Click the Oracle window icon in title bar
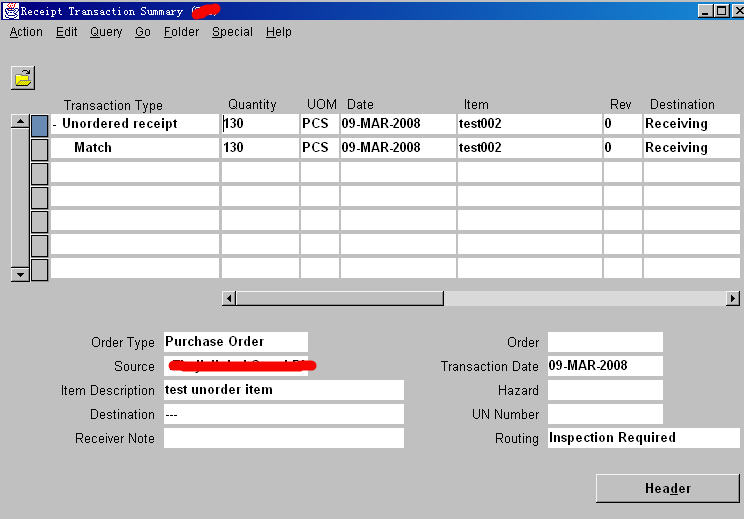Screen dimensions: 744x519 (10, 10)
